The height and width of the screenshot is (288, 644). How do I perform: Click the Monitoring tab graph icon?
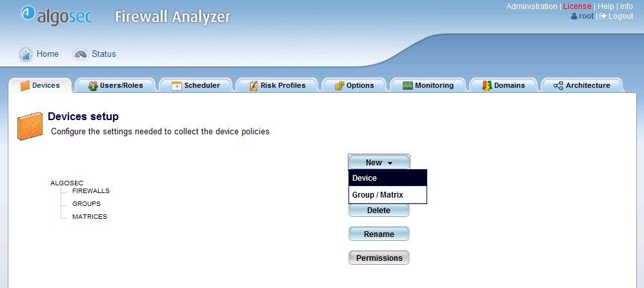tap(407, 85)
